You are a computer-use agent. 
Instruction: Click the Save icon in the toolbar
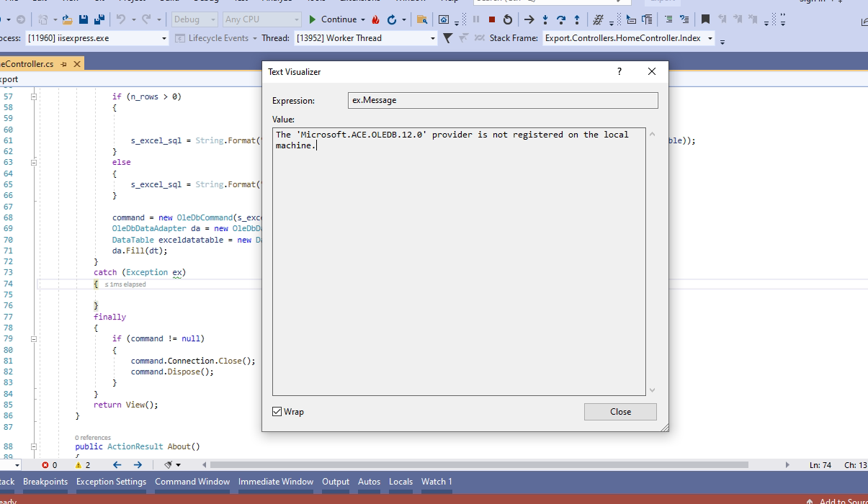[x=84, y=19]
